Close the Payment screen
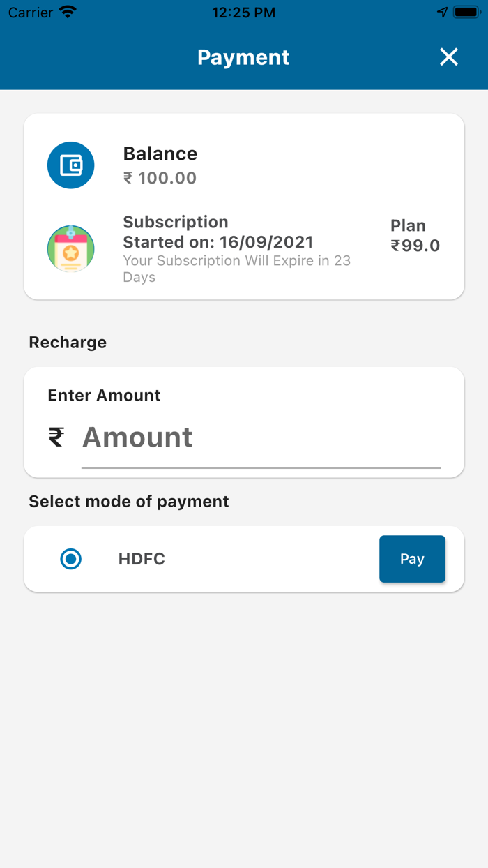The image size is (488, 868). [449, 57]
